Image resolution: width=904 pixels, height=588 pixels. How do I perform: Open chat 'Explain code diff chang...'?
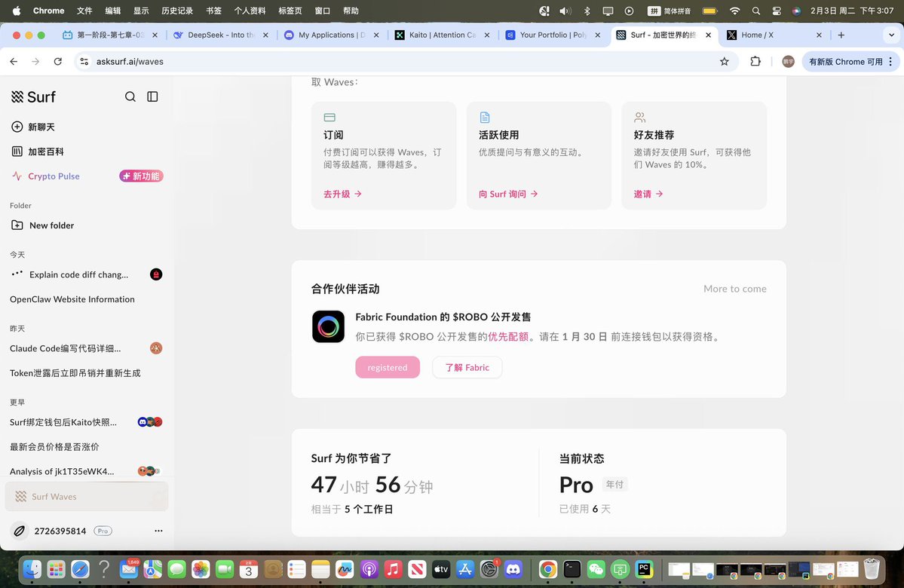[x=87, y=274]
